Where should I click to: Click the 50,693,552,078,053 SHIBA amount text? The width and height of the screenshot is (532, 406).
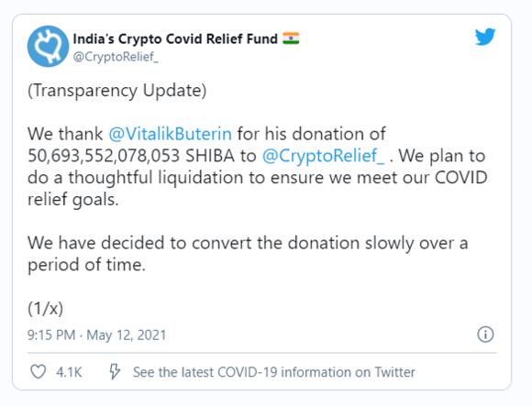coord(131,156)
